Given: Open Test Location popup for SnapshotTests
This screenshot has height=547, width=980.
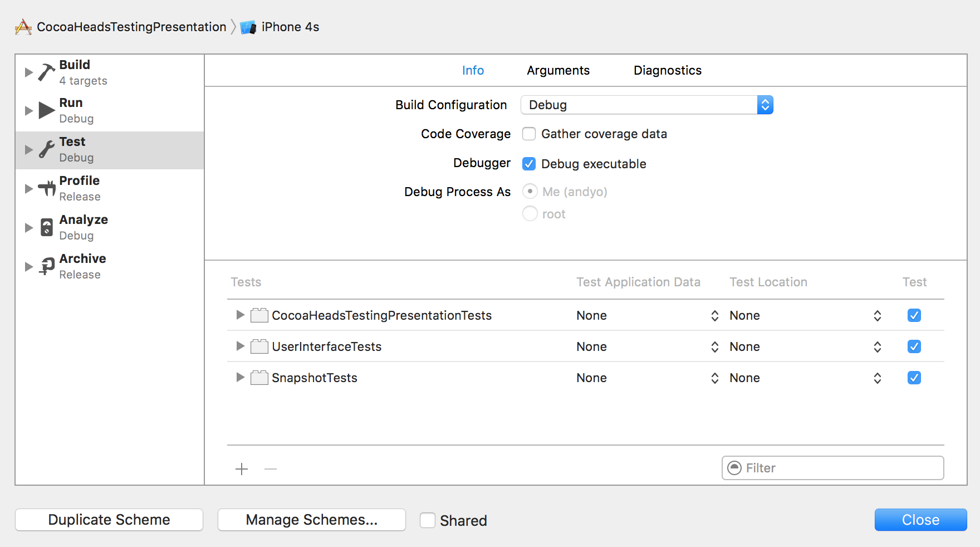Looking at the screenshot, I should point(806,378).
